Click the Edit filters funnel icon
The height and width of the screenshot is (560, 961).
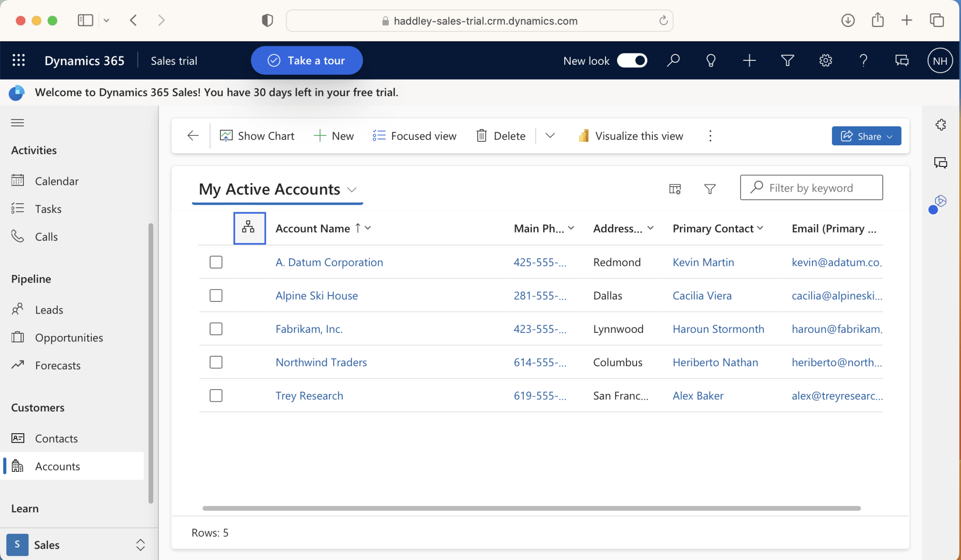point(710,189)
